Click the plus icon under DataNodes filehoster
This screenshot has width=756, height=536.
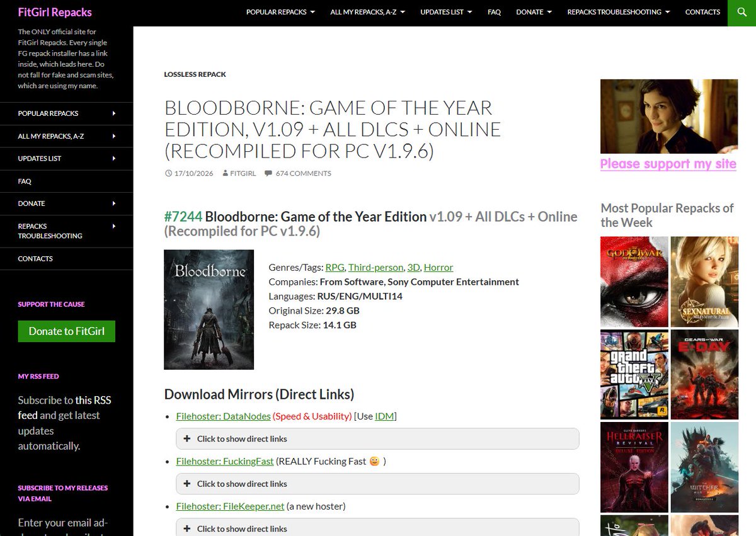tap(187, 438)
